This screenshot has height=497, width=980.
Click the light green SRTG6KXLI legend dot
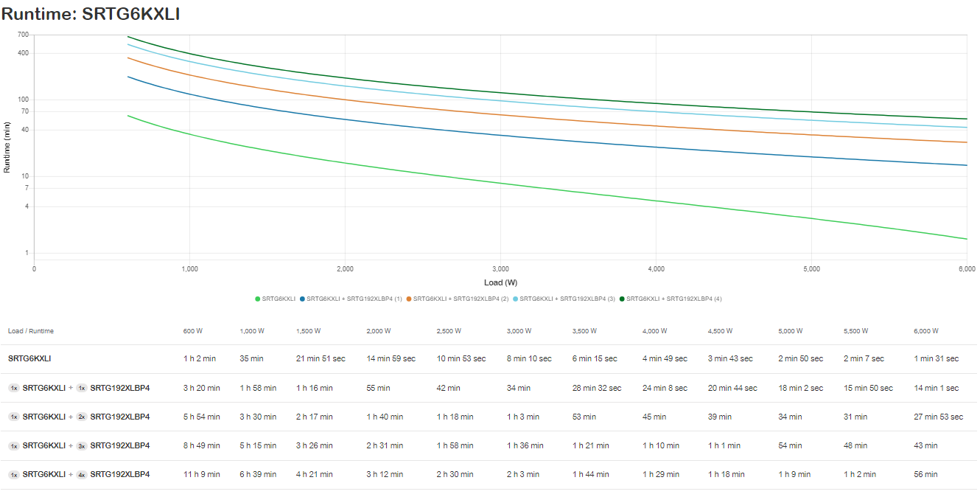[258, 299]
